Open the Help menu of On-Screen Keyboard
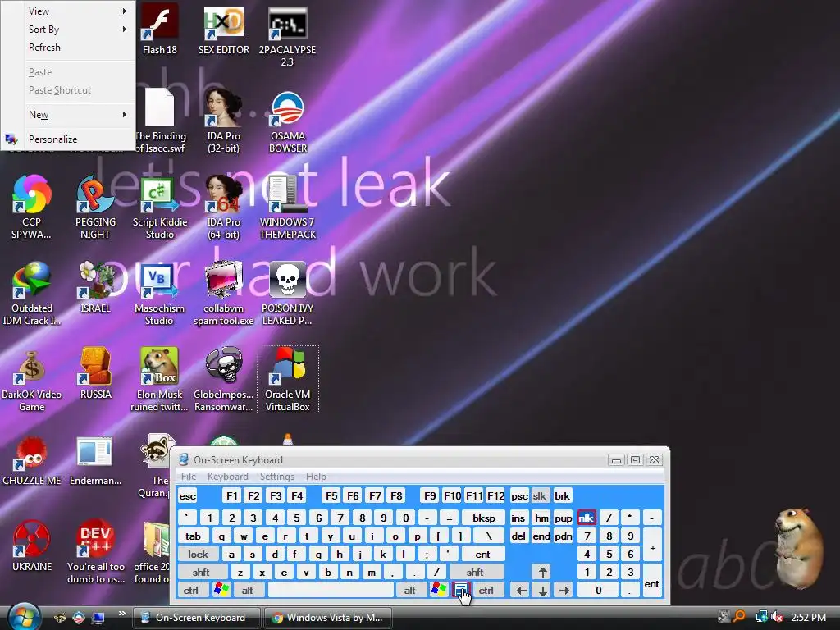Image resolution: width=840 pixels, height=630 pixels. click(x=316, y=477)
